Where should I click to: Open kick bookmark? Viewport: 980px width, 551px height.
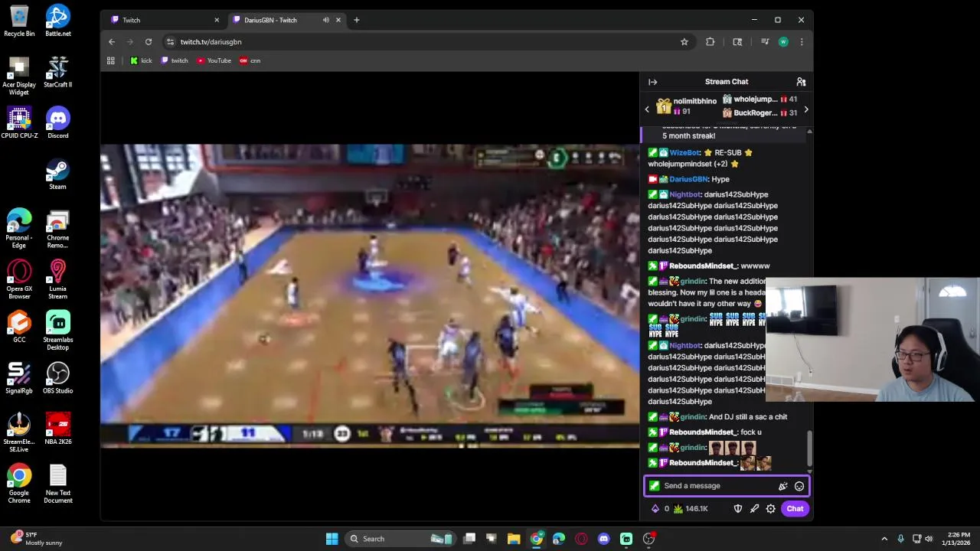[x=141, y=60]
